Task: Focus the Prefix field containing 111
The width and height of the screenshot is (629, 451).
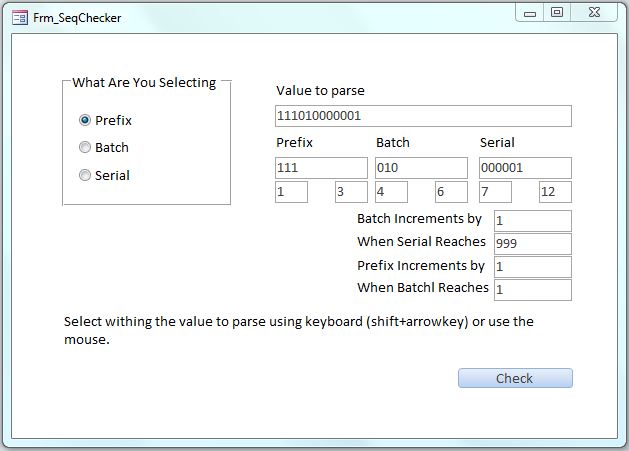Action: [x=321, y=168]
